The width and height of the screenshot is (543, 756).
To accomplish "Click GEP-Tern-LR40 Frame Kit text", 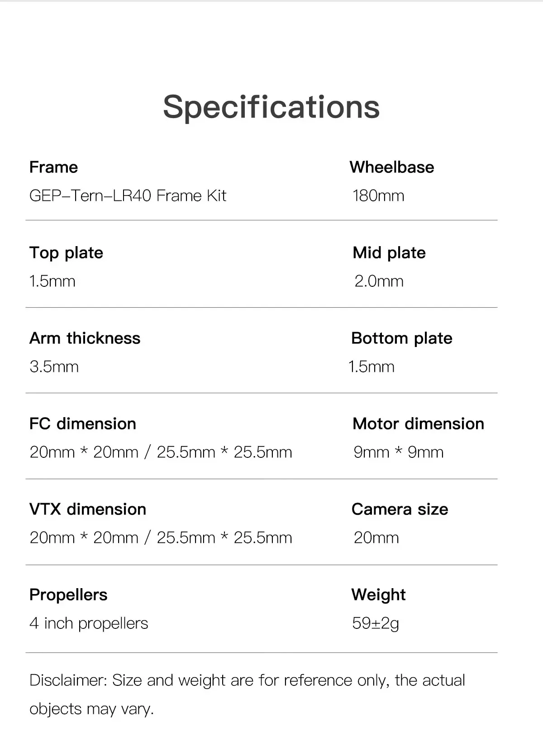I will click(x=128, y=195).
